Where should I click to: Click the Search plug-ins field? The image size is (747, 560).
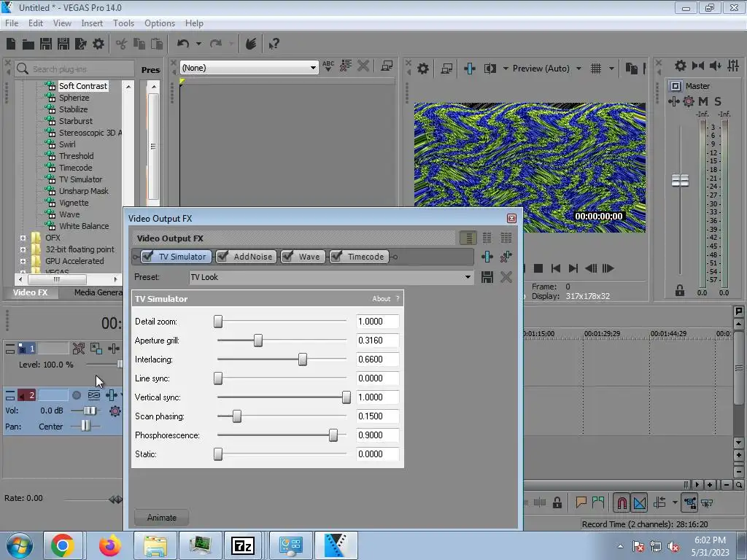(74, 69)
